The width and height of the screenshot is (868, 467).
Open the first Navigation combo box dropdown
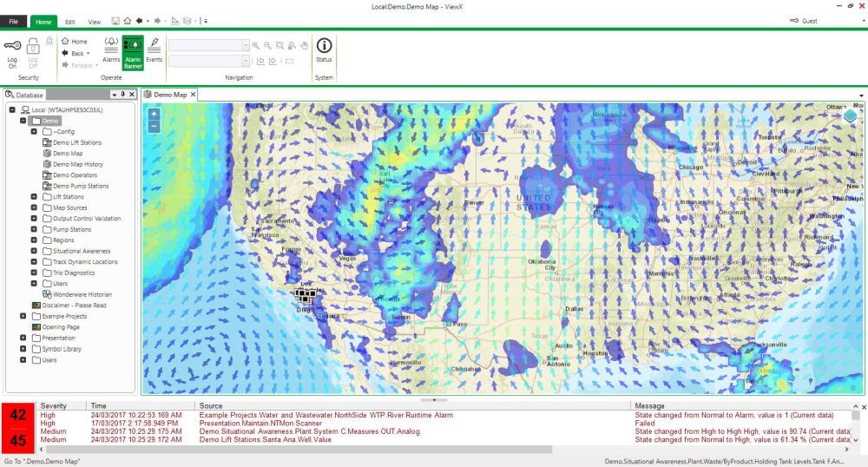click(x=246, y=44)
